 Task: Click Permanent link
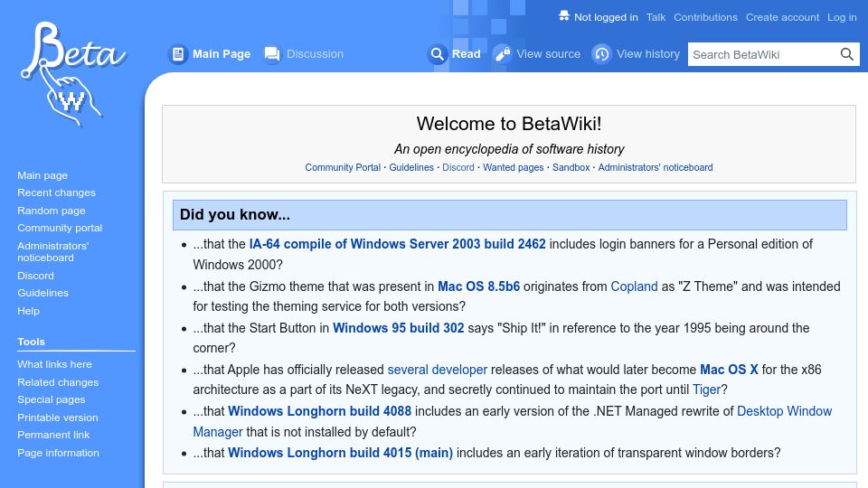(x=53, y=435)
